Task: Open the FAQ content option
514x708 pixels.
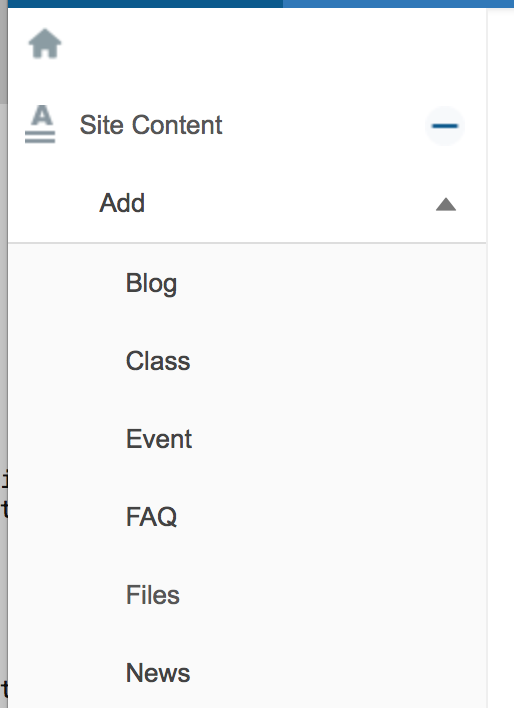Action: coord(151,517)
